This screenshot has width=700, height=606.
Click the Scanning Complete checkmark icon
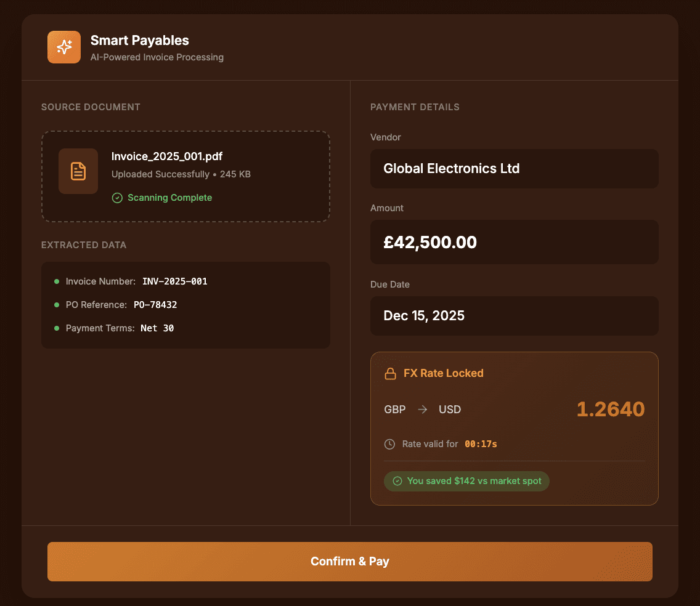117,198
